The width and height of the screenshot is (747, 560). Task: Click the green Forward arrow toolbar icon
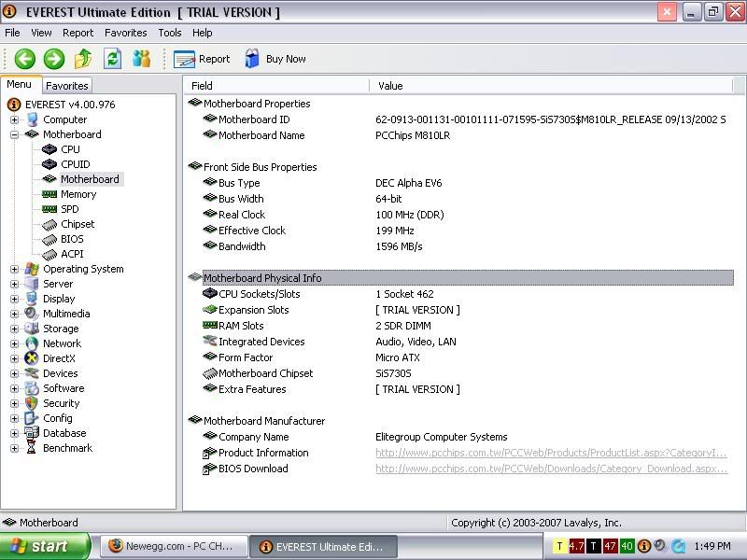click(54, 59)
